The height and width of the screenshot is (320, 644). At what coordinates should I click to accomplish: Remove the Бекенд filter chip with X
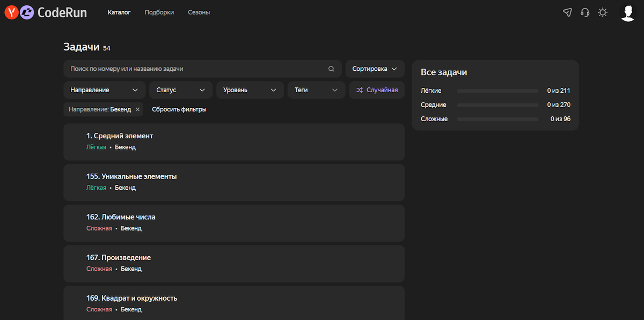pos(137,109)
